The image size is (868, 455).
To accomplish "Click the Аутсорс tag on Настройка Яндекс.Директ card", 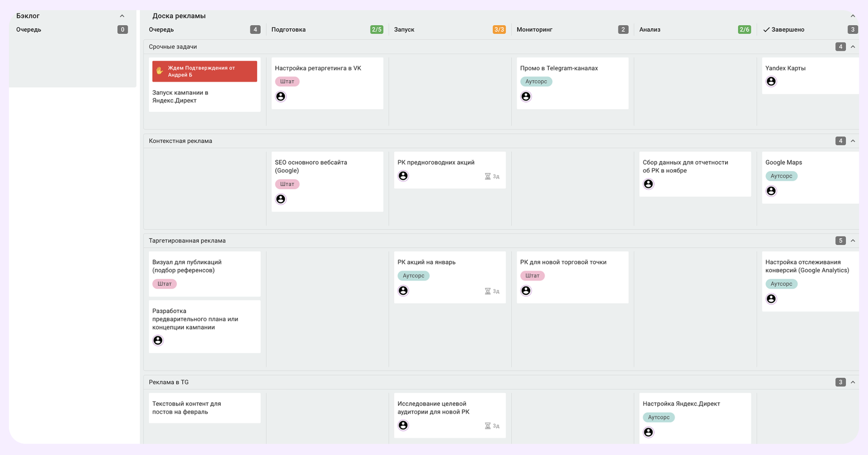I will click(658, 417).
